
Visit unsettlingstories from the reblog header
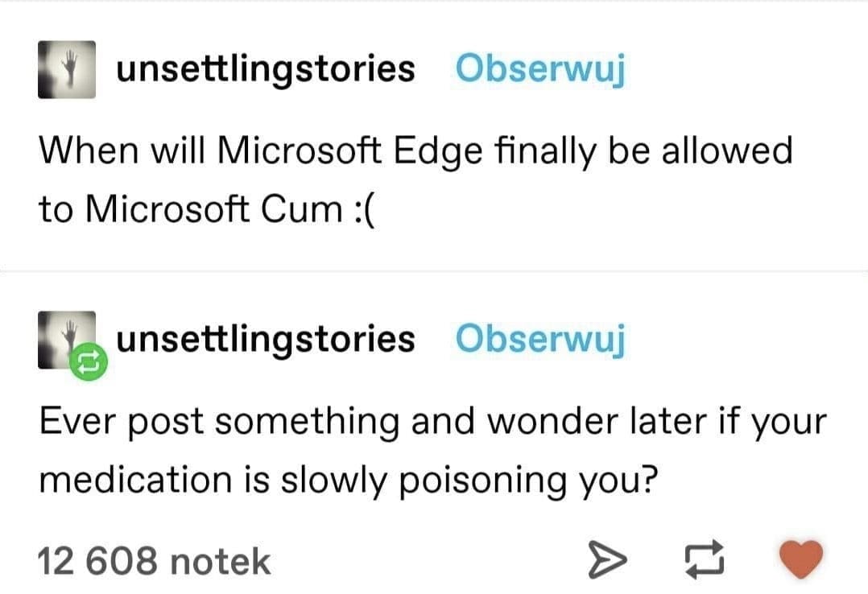pos(266,340)
